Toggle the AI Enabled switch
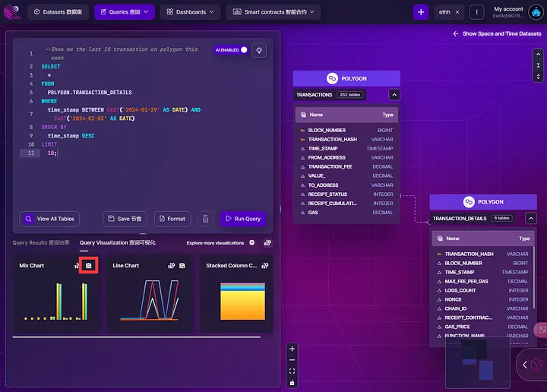 [242, 49]
